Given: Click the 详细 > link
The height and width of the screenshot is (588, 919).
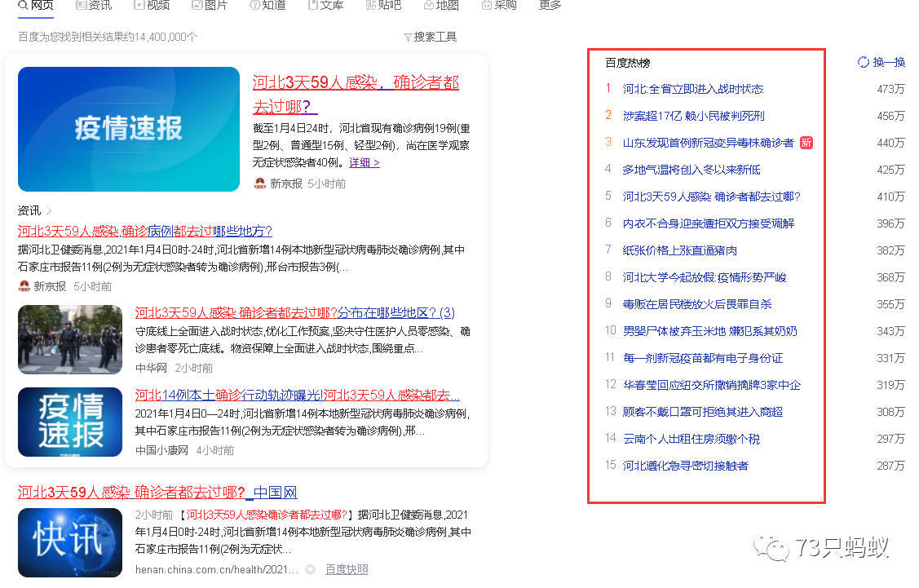Looking at the screenshot, I should [x=364, y=162].
